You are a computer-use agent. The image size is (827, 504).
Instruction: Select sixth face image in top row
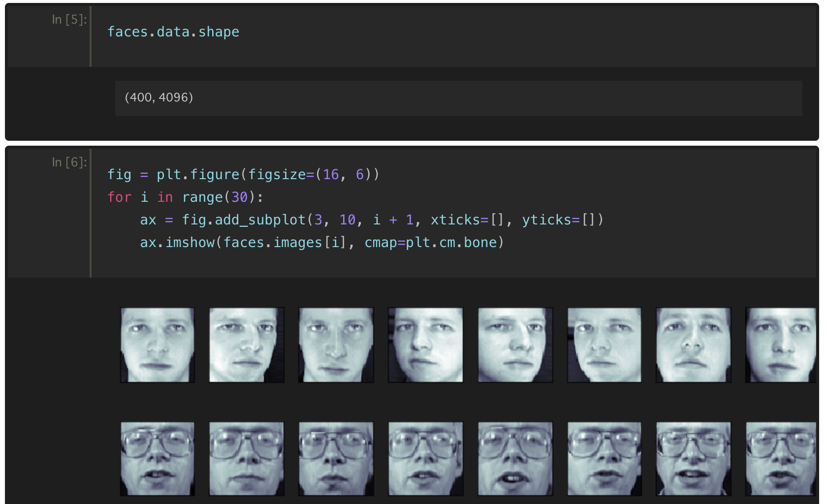pyautogui.click(x=604, y=345)
